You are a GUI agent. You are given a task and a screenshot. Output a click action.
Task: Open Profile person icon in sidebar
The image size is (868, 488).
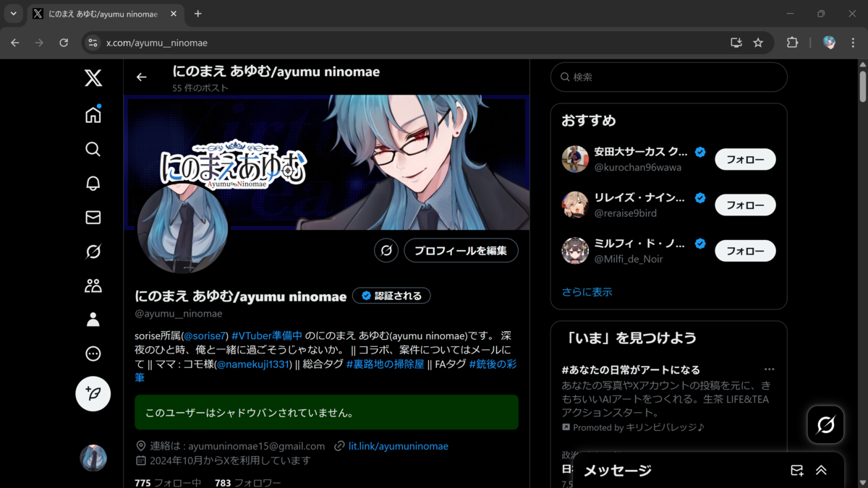tap(93, 320)
